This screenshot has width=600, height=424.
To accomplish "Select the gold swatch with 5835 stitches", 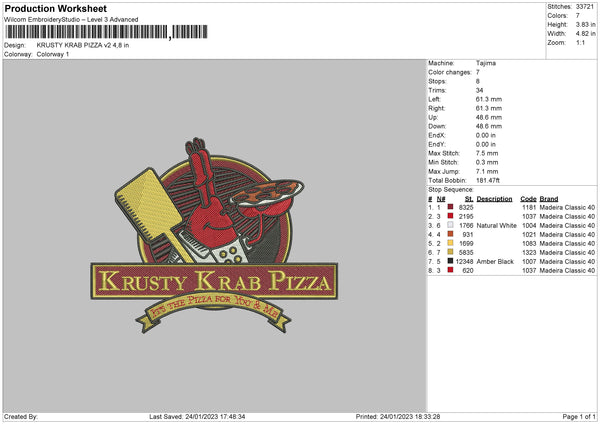I will click(x=450, y=252).
